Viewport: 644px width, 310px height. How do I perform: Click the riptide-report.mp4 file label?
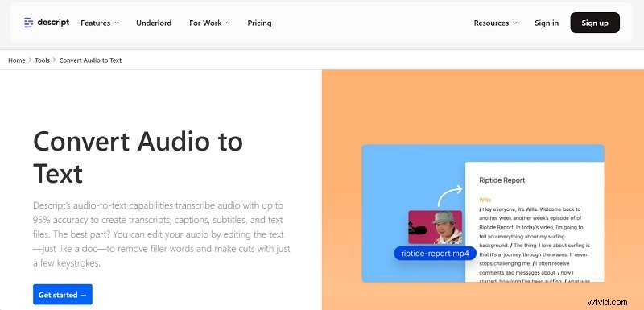tap(435, 254)
